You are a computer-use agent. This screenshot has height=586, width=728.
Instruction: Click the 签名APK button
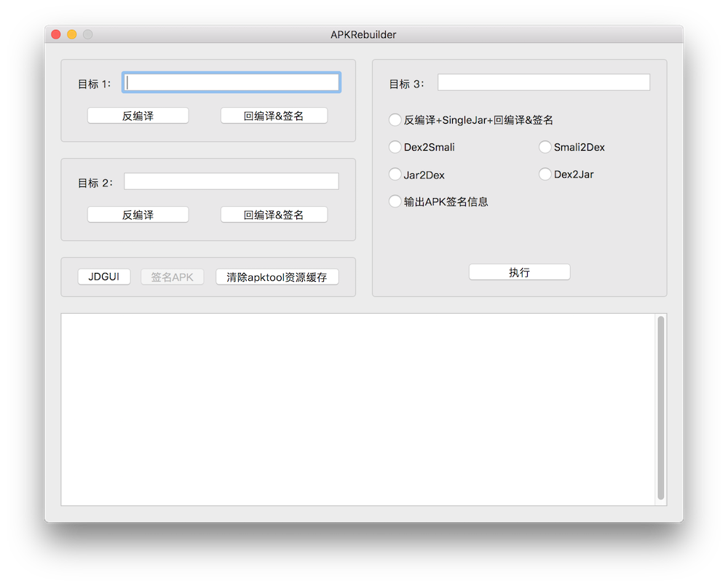[x=173, y=277]
